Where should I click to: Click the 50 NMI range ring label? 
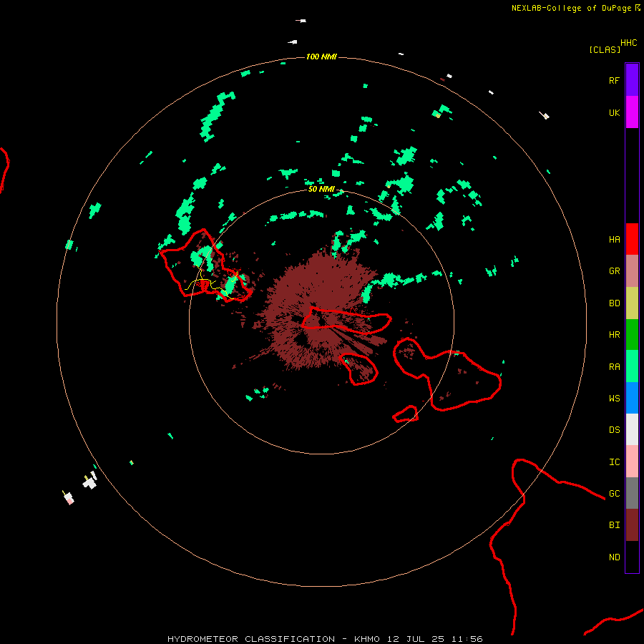point(321,189)
